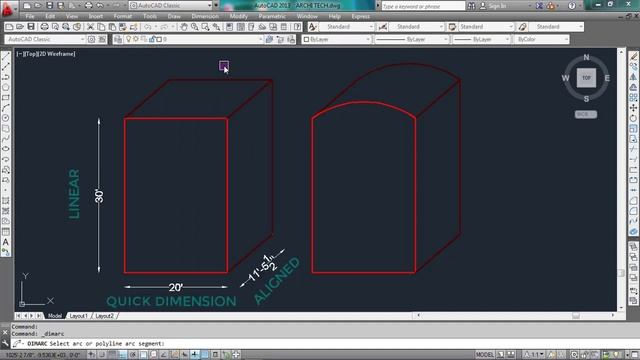
Task: Open the Modify menu
Action: (239, 16)
